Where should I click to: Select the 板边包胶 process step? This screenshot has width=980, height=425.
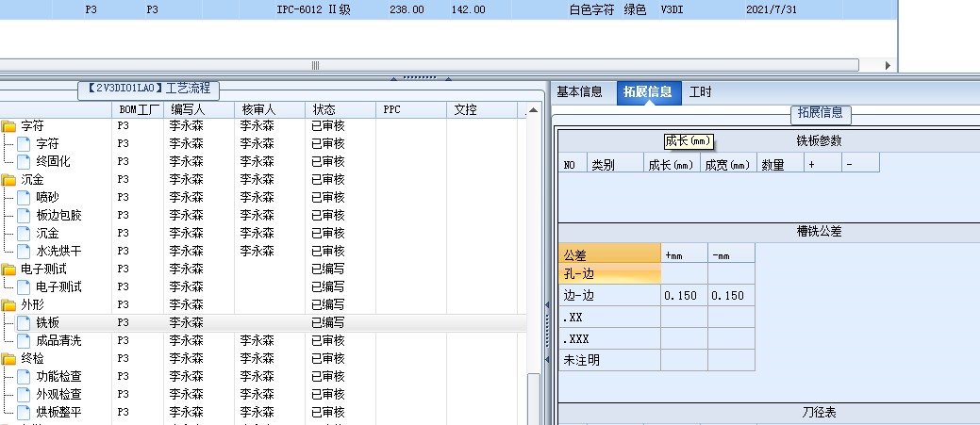coord(58,215)
